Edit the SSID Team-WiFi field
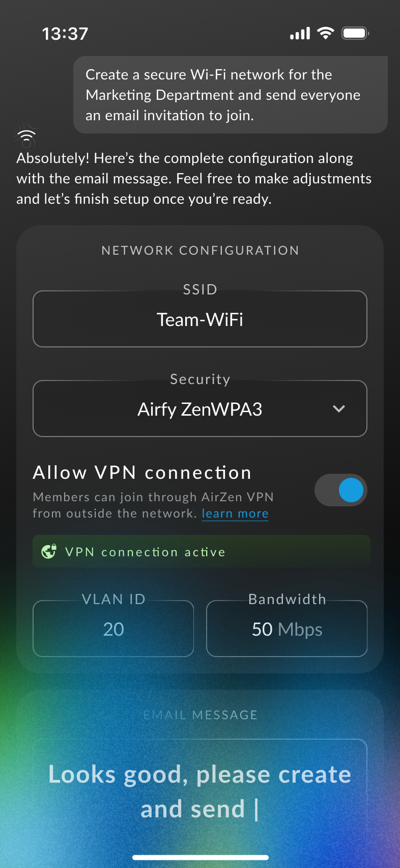Screen dimensions: 400x868 point(200,319)
